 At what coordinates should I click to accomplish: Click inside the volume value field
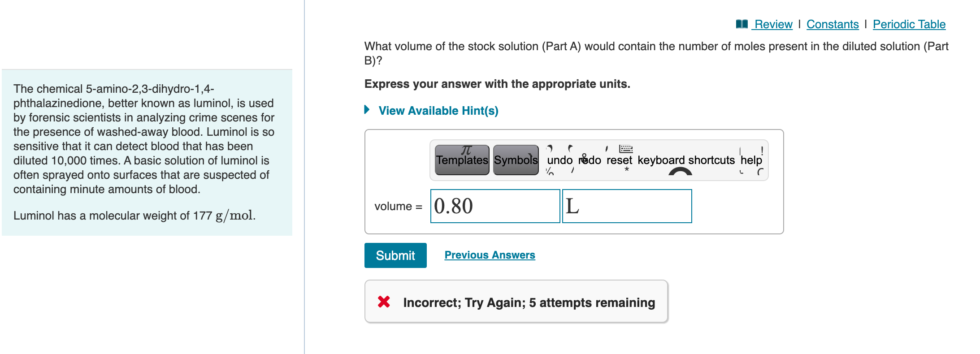494,206
